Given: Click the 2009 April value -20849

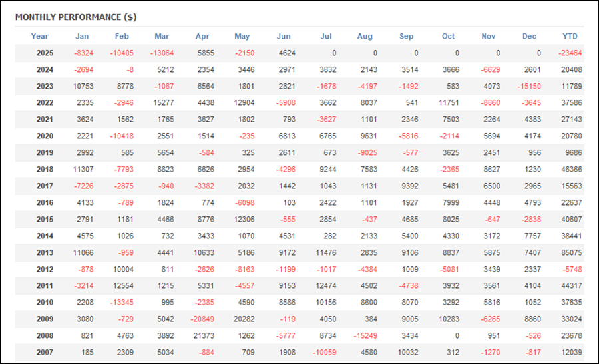Looking at the screenshot, I should [202, 319].
